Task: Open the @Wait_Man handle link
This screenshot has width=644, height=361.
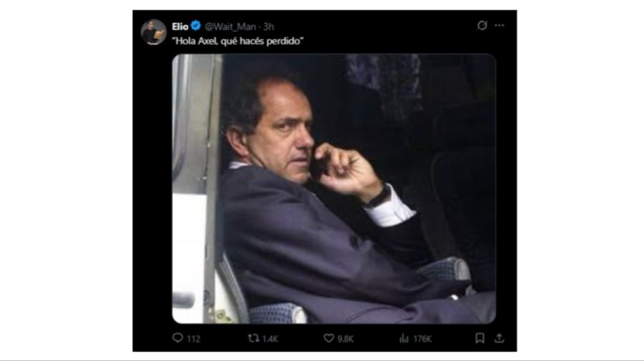Action: (228, 26)
